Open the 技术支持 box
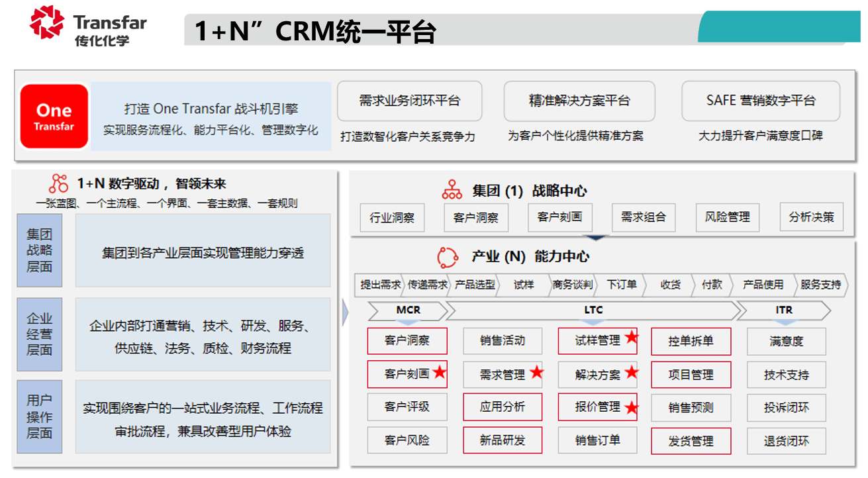The image size is (868, 478). pyautogui.click(x=787, y=375)
